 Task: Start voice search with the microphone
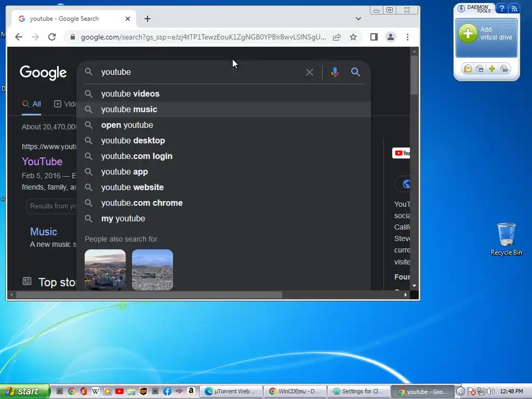(335, 72)
